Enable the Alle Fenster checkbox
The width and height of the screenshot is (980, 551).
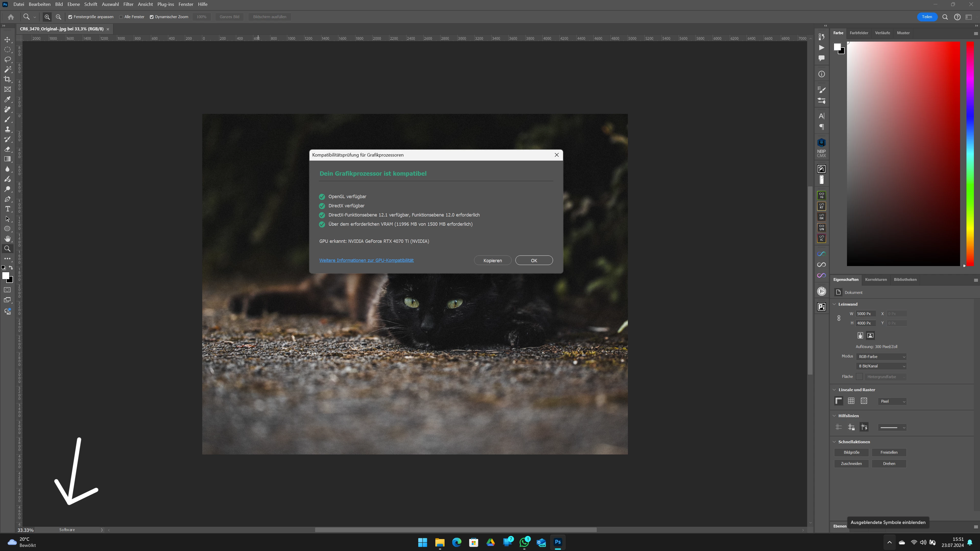pos(121,17)
